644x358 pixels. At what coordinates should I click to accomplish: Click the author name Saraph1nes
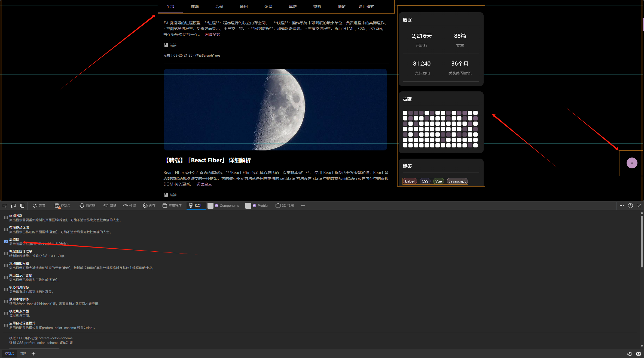pos(211,55)
